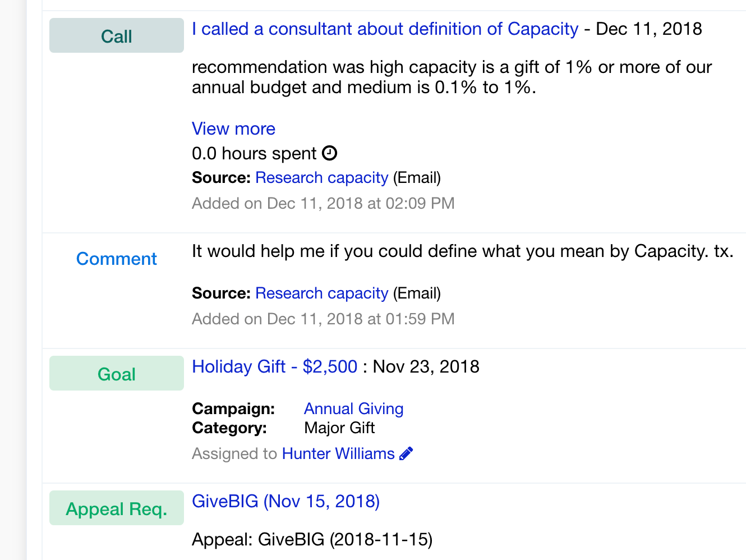Click the pencil icon next to Hunter Williams
This screenshot has height=560, width=746.
(406, 453)
